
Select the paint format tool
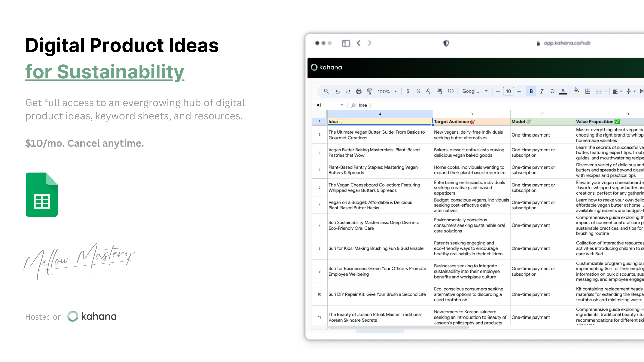(369, 91)
